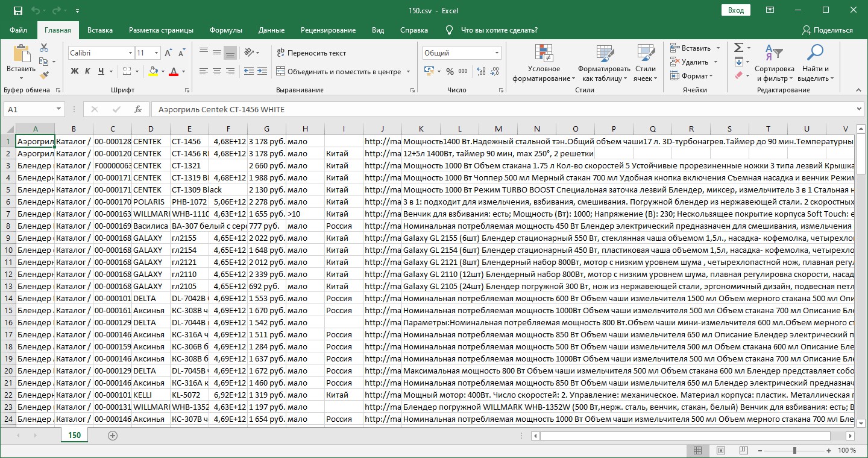Click the 'Что вы хотите сделать?' search box
The width and height of the screenshot is (868, 458).
coord(499,30)
